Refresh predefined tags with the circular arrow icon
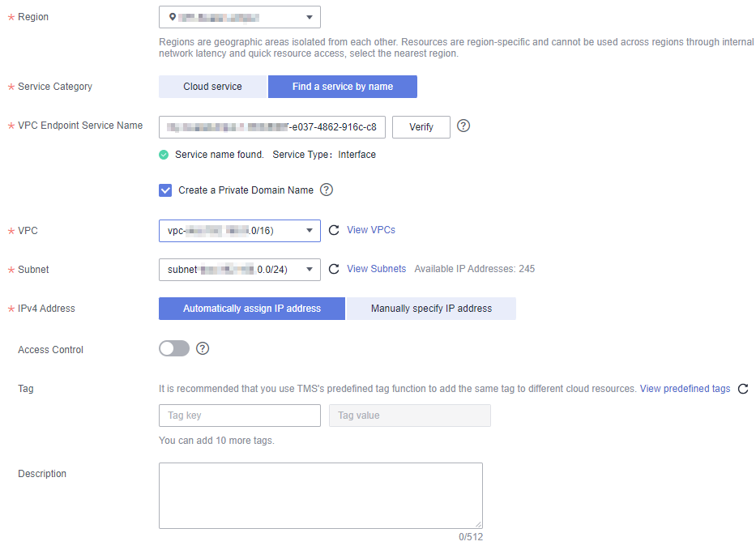The width and height of the screenshot is (756, 550). pos(743,389)
